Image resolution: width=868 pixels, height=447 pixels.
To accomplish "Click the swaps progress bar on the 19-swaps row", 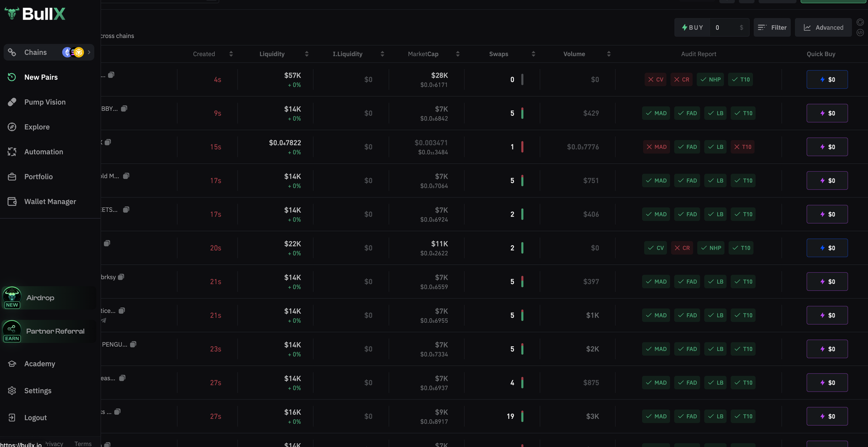I will coord(522,416).
